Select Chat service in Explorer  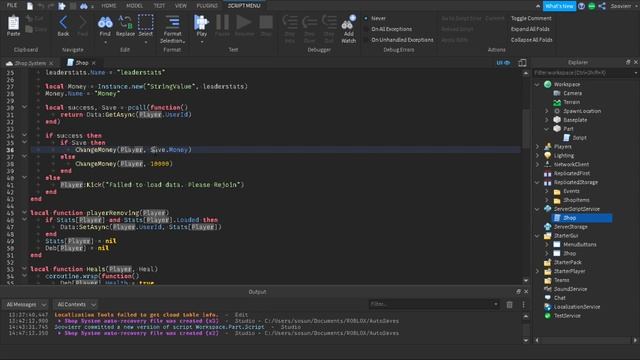tap(560, 298)
